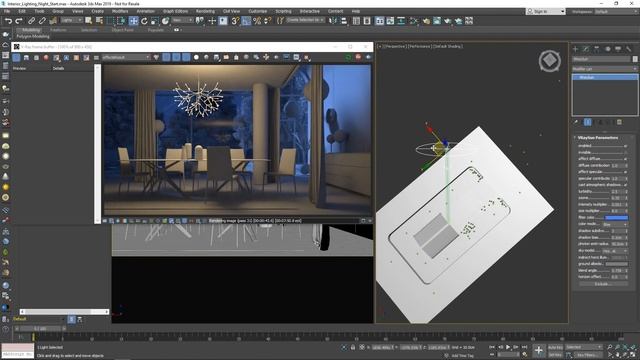Click the Play Animation button
Screen dimensions: 640x360
(x=508, y=347)
